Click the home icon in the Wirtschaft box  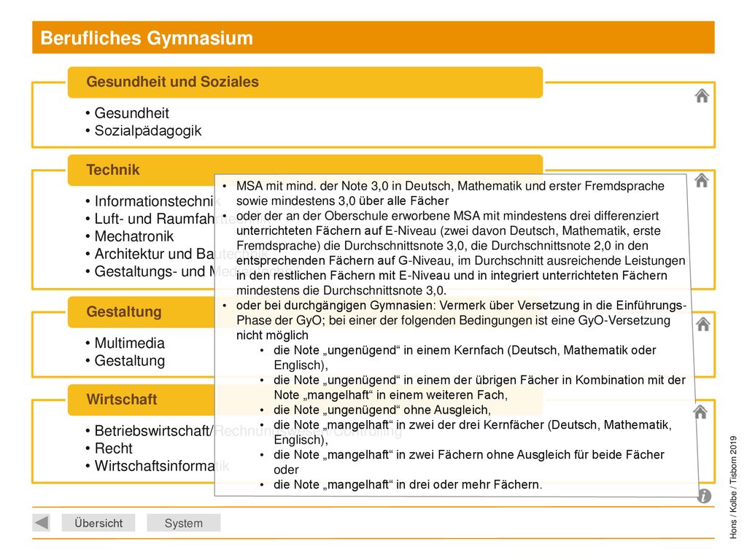(x=700, y=412)
